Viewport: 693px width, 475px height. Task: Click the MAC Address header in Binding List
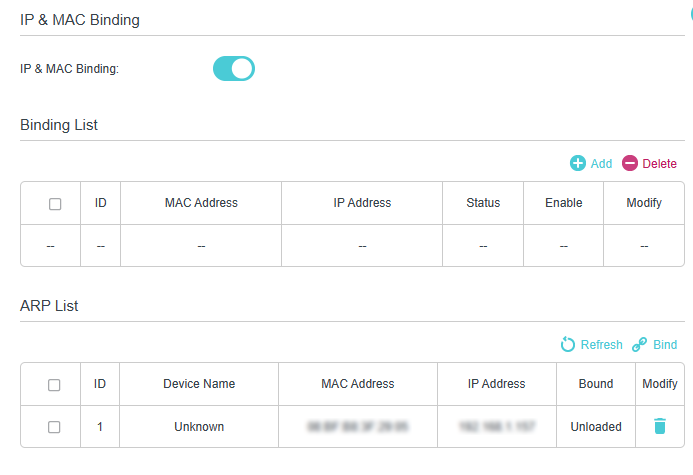[x=201, y=203]
